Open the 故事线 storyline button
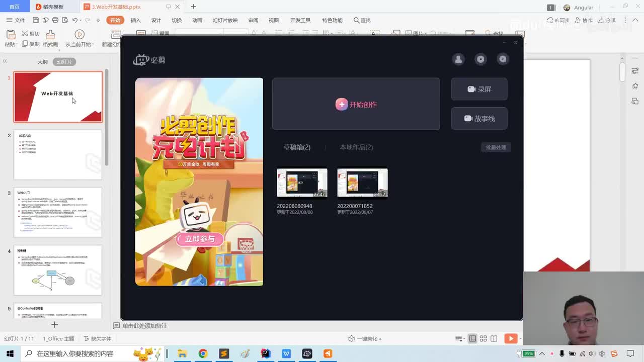This screenshot has width=644, height=362. 479,119
